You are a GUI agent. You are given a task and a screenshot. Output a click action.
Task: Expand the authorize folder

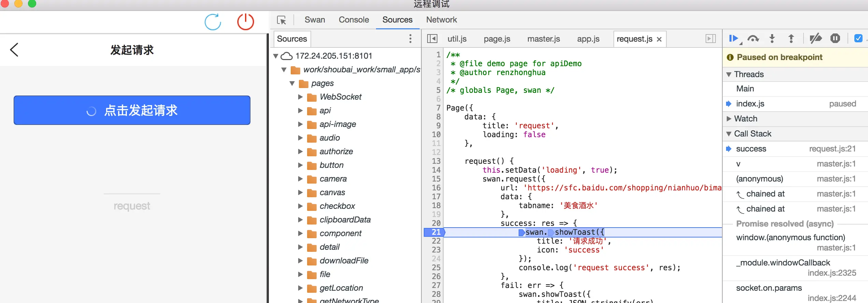point(300,151)
